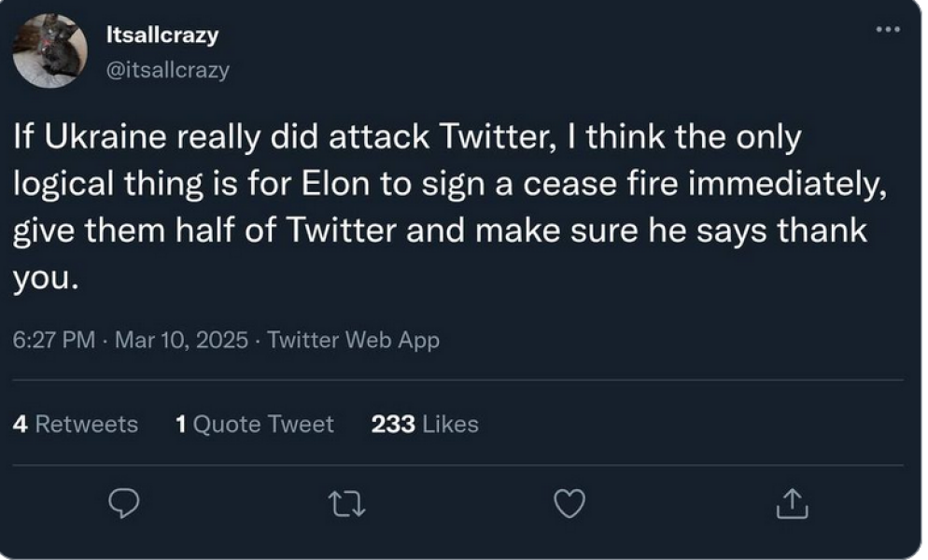The image size is (928, 560).
Task: Retweet using the arrows icon
Action: pyautogui.click(x=346, y=505)
